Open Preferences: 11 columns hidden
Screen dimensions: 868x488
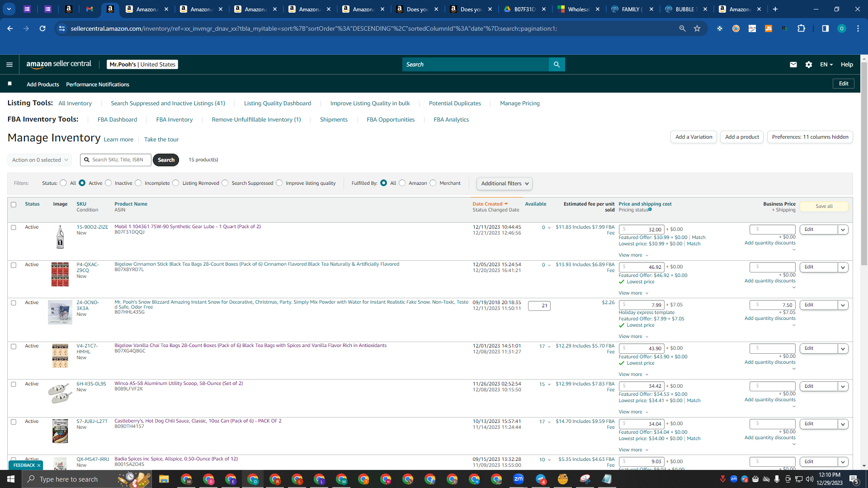coord(810,137)
